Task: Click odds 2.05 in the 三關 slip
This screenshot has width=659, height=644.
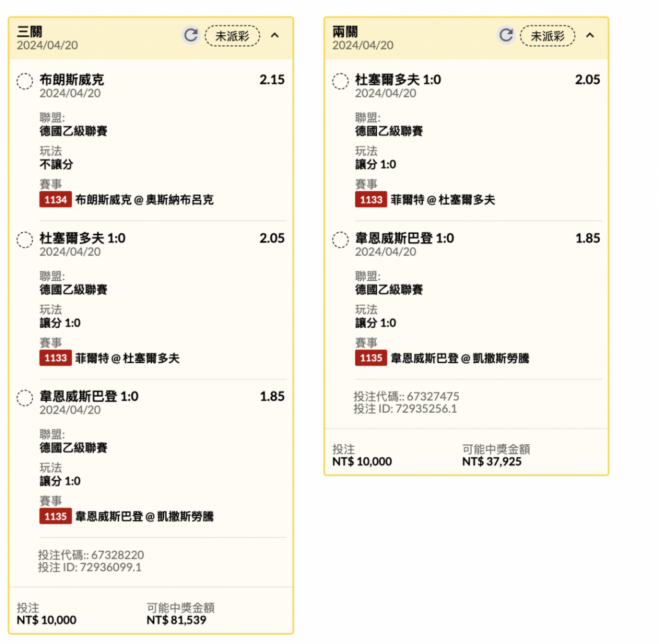Action: click(272, 238)
